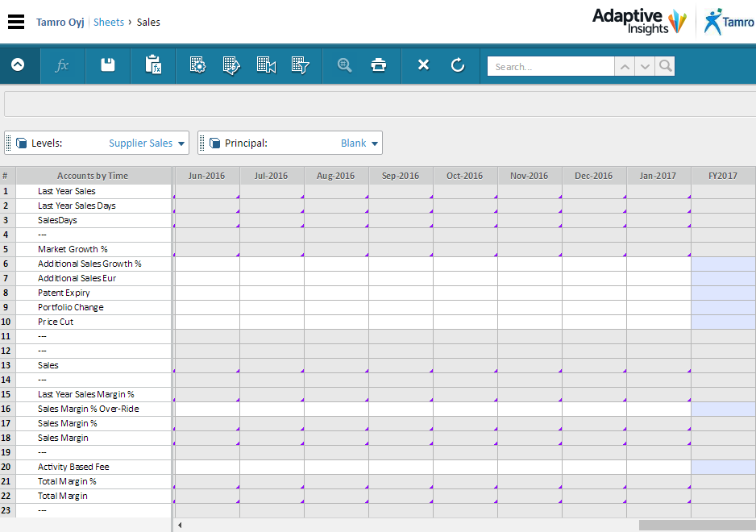Select the Dec-2016 column header
The height and width of the screenshot is (532, 756).
tap(594, 176)
